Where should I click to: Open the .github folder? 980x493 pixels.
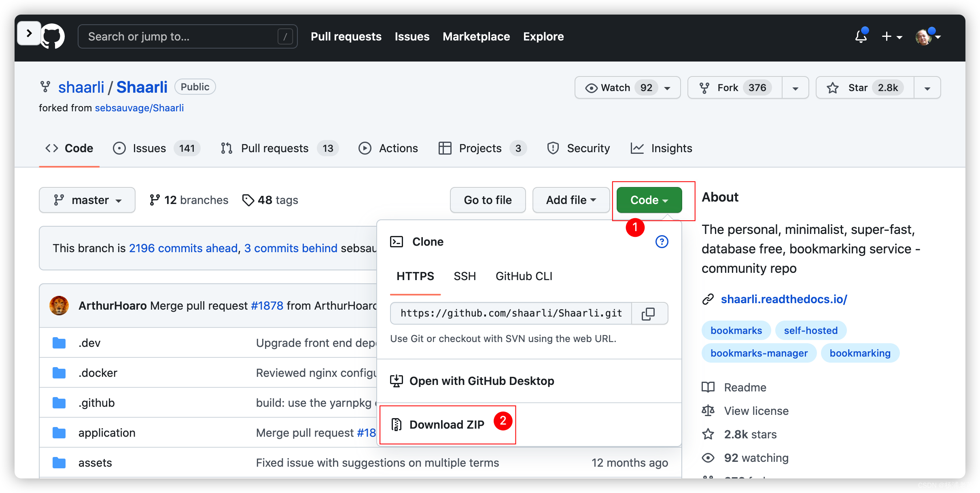[97, 403]
